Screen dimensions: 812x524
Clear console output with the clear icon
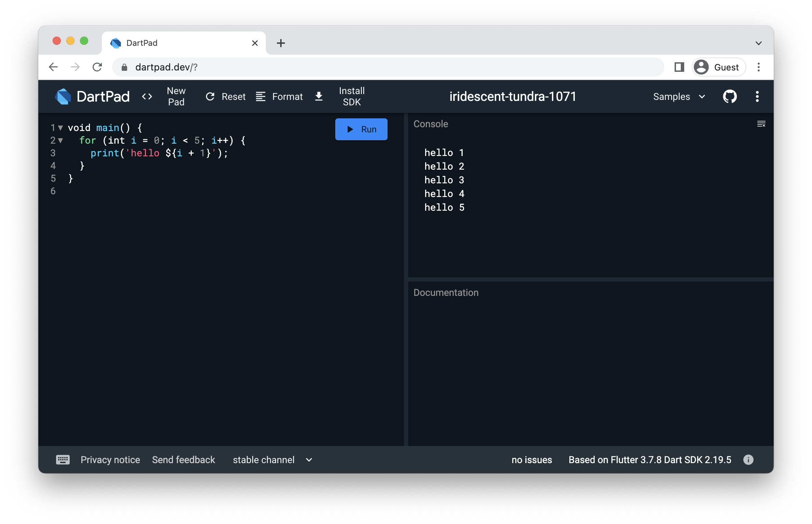click(761, 124)
